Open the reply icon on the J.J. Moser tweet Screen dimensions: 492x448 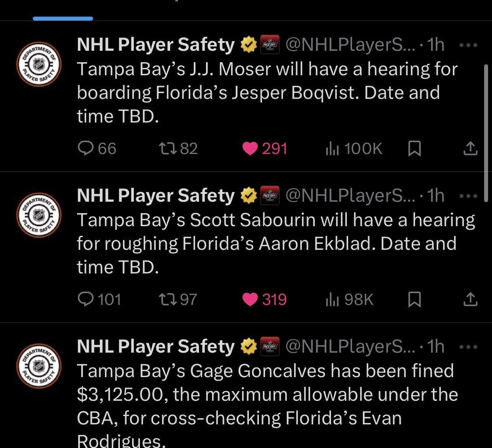coord(86,149)
